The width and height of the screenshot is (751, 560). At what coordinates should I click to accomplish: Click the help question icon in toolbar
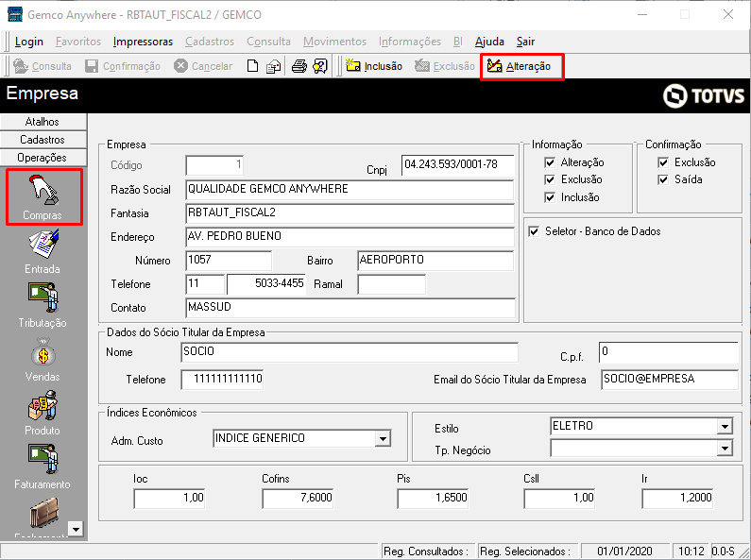(320, 66)
